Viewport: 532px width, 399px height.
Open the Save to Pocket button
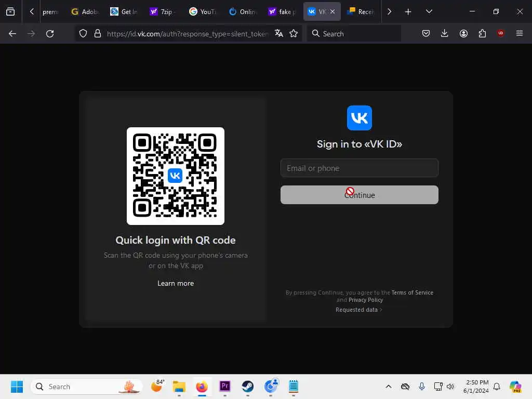(426, 33)
